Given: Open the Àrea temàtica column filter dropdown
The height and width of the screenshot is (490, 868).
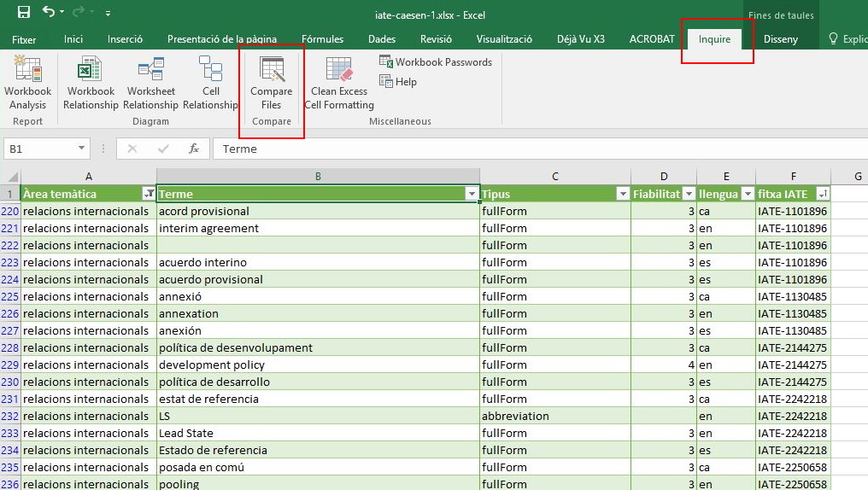Looking at the screenshot, I should [x=150, y=195].
